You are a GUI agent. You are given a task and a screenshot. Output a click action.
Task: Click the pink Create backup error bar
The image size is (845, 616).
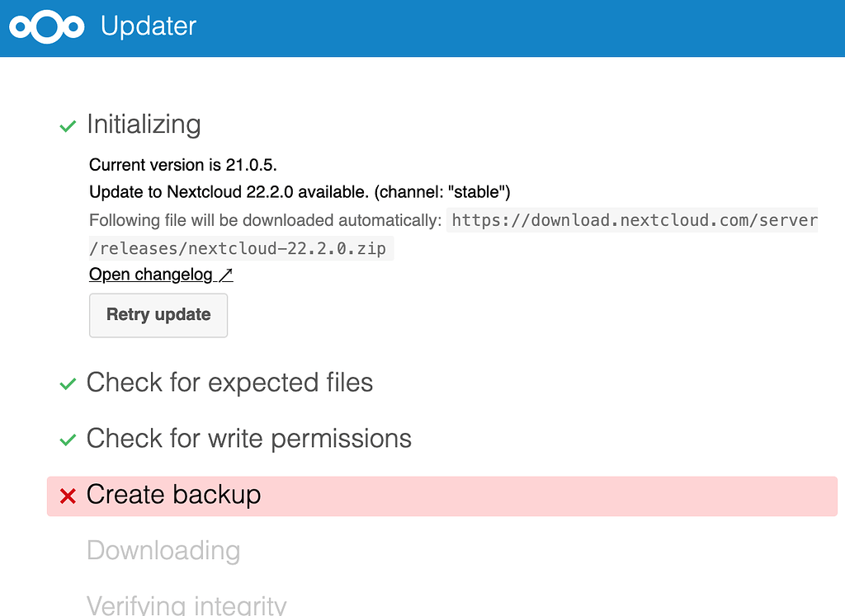(x=442, y=496)
